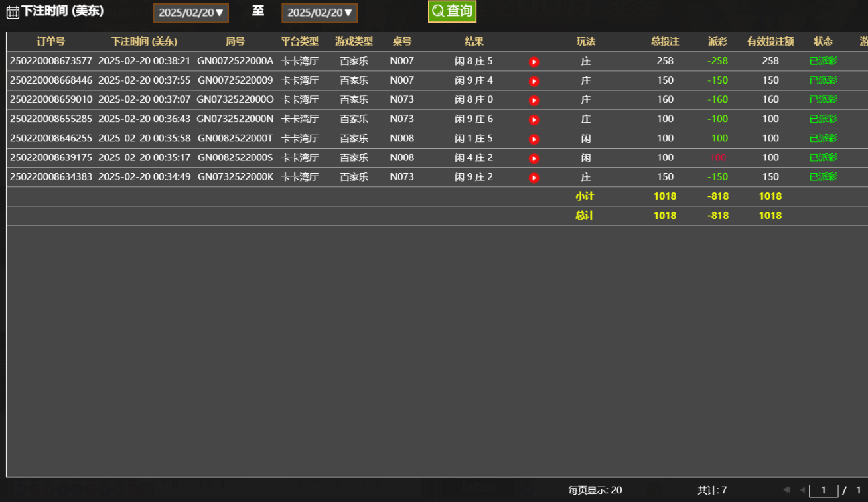Viewport: 868px width, 502px height.
Task: Go to first page using double-arrow icon
Action: [787, 490]
